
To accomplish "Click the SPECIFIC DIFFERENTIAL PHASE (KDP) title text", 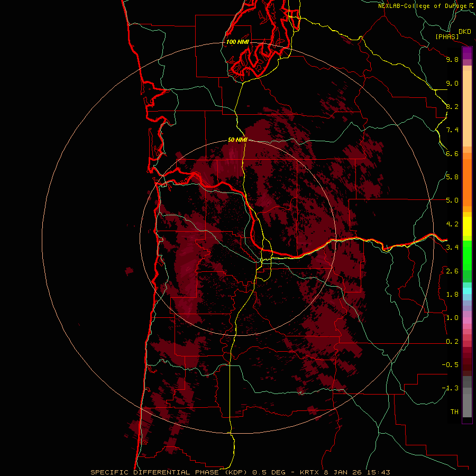I will point(168,472).
